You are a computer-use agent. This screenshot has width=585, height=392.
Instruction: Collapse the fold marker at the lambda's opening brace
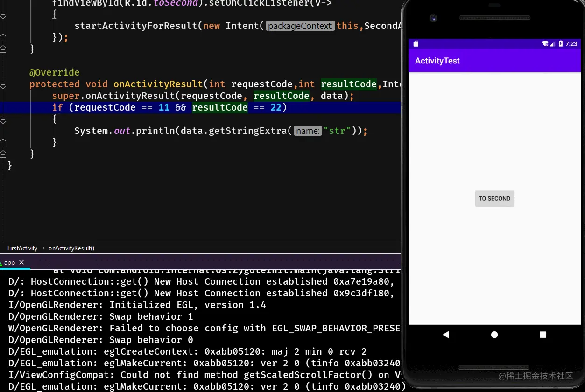pos(3,14)
